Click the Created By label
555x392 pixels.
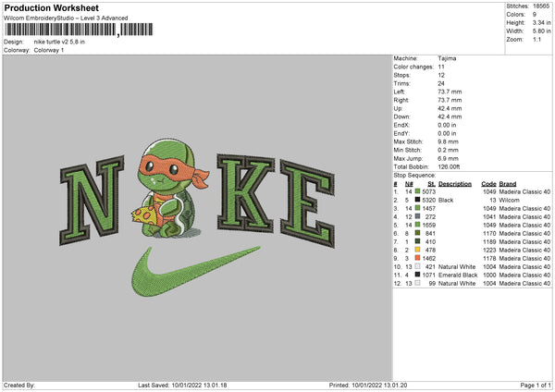19,386
